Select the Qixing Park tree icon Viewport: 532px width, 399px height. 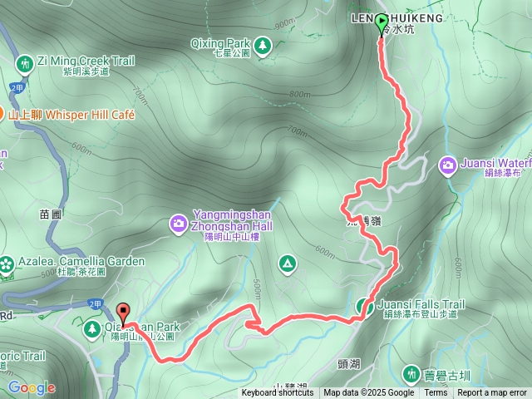263,45
